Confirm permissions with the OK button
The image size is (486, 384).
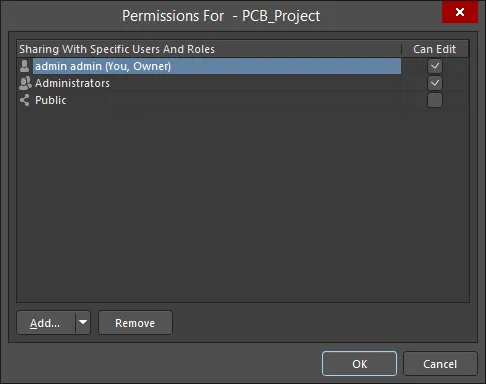coord(359,363)
